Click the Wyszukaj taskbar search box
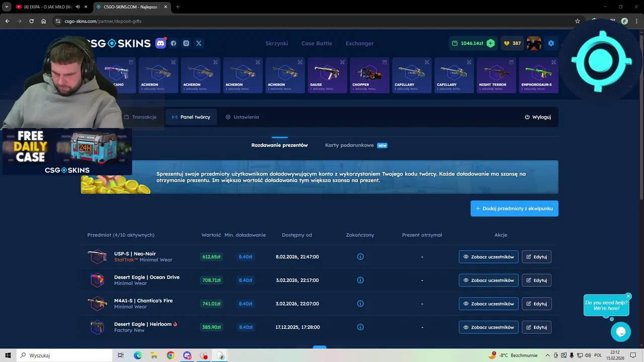Viewport: 644px width, 362px height. (65, 355)
